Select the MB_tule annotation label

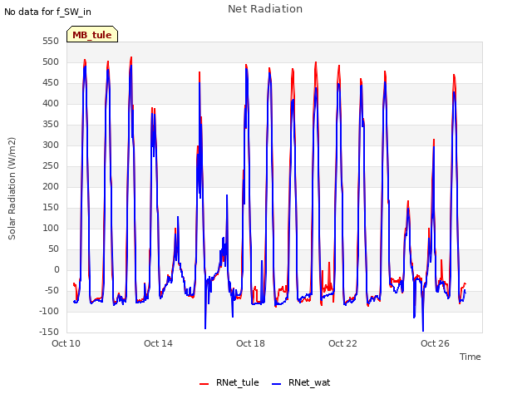click(x=92, y=34)
